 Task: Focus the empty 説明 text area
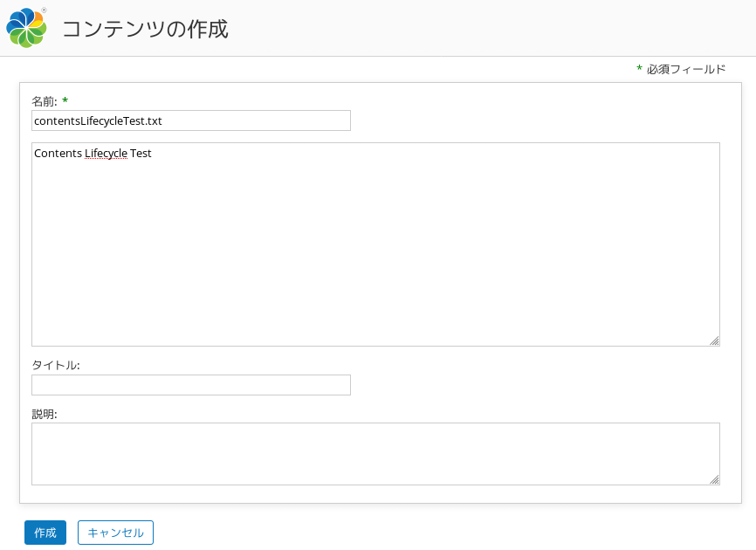[x=375, y=454]
